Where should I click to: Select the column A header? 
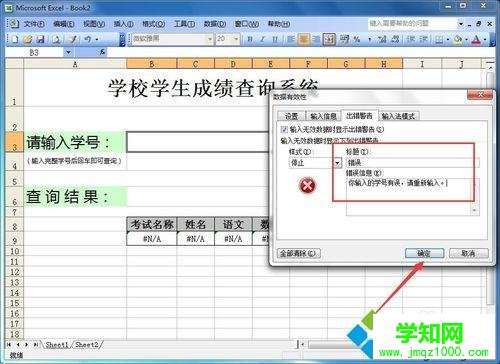[x=75, y=64]
